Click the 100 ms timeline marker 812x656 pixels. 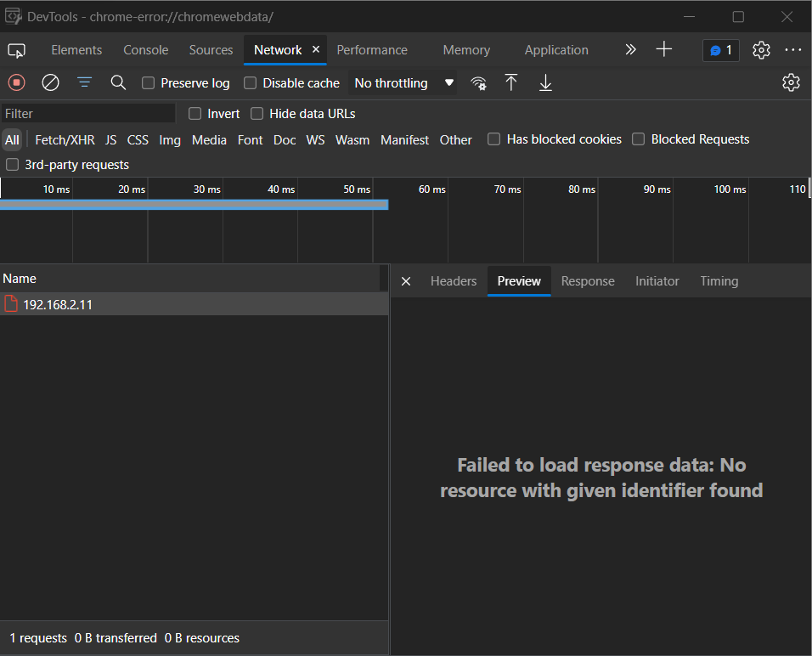pyautogui.click(x=730, y=189)
